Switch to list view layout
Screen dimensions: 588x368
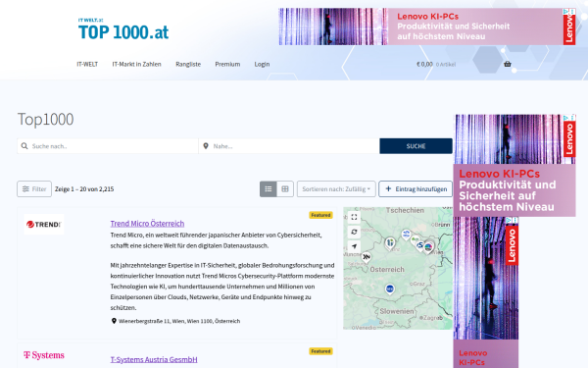coord(269,188)
